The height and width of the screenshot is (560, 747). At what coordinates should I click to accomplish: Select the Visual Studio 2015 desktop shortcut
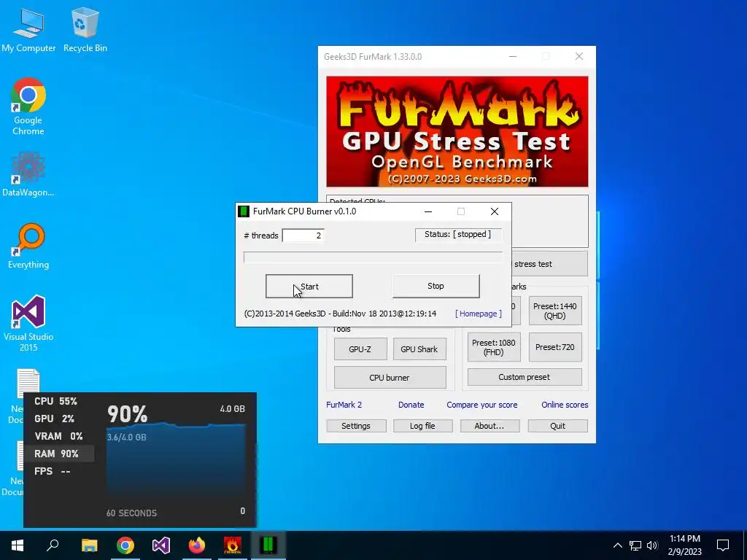[x=28, y=324]
